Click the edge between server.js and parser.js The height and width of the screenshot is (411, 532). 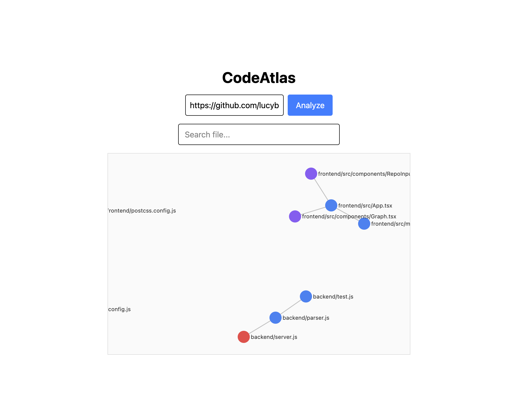259,327
